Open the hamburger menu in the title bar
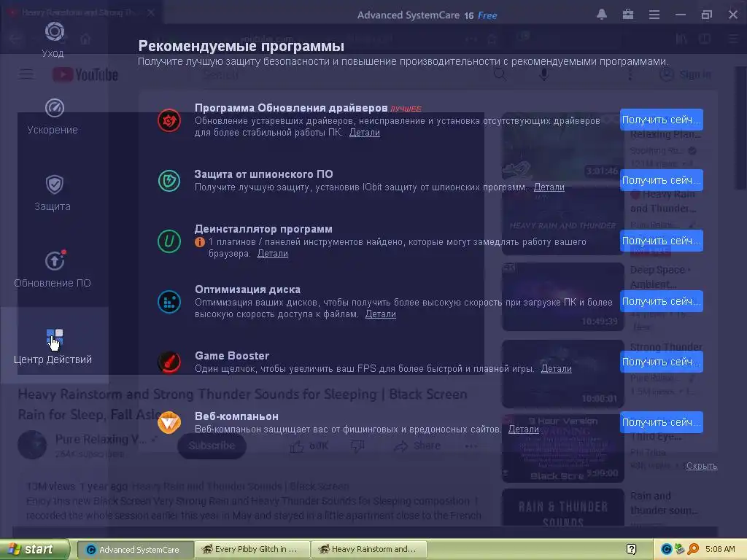 (654, 15)
